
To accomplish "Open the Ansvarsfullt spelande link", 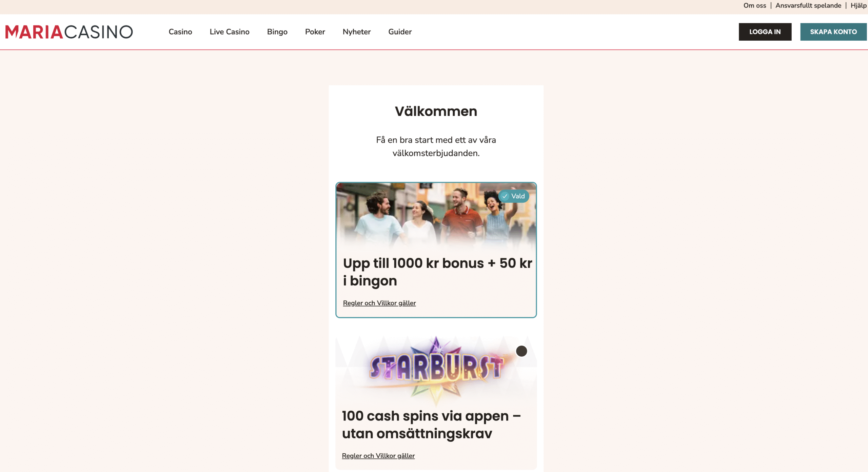I will pos(808,5).
